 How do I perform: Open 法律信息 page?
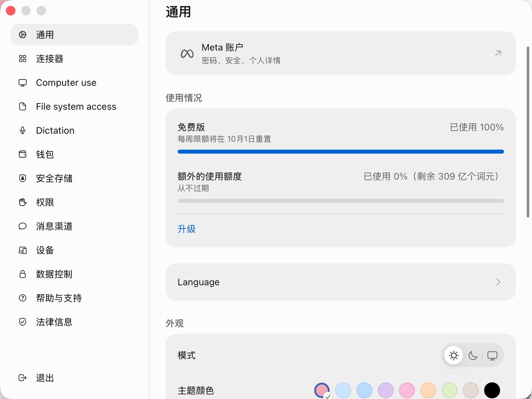point(74,322)
